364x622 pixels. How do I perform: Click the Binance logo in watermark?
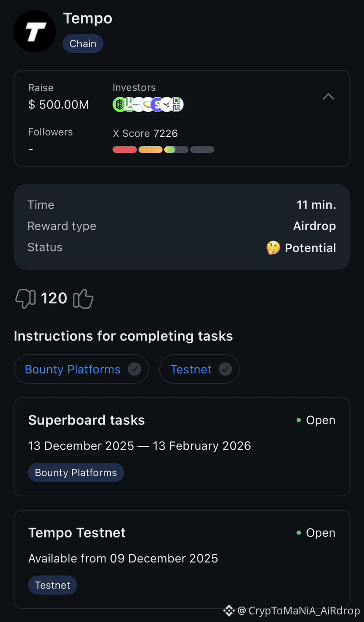[229, 610]
